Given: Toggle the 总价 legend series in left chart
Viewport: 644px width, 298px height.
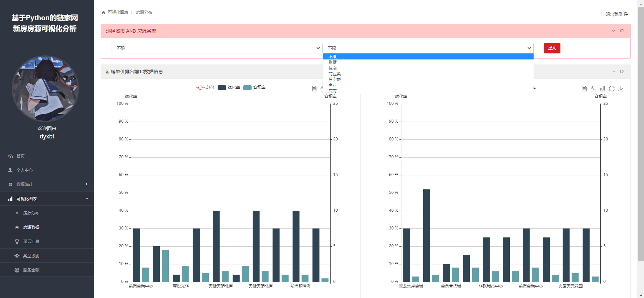Looking at the screenshot, I should pos(205,87).
